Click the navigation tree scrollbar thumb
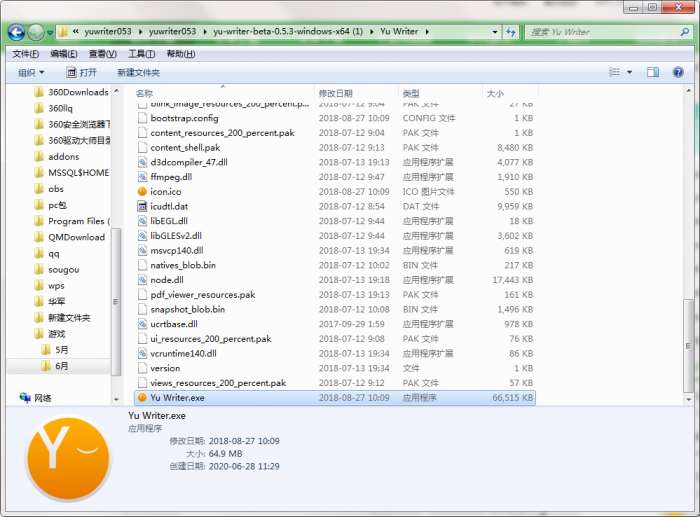This screenshot has width=700, height=517. pos(116,302)
